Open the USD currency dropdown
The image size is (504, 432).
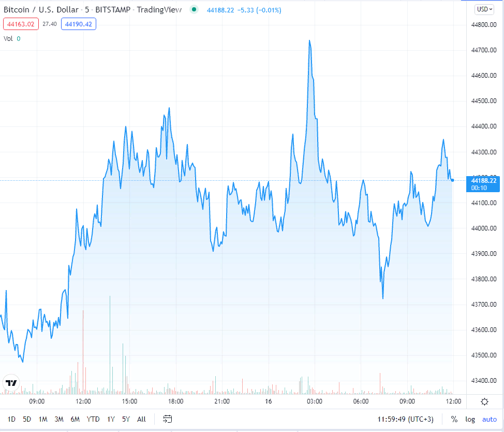click(x=484, y=9)
